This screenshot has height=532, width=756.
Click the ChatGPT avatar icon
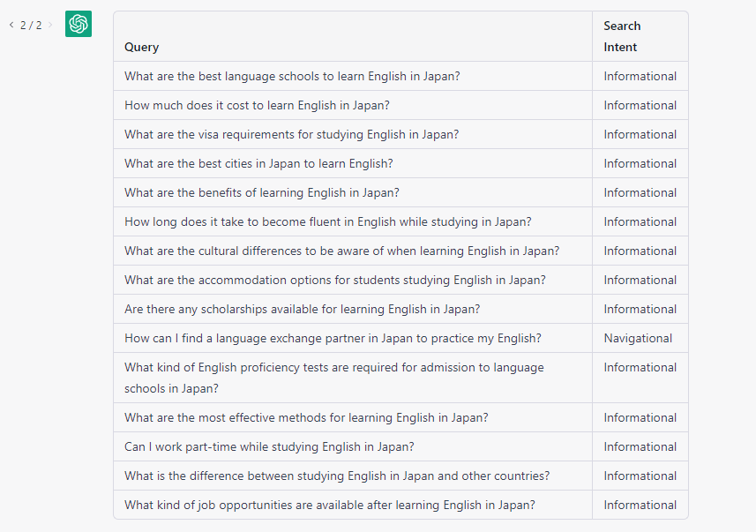tap(79, 24)
